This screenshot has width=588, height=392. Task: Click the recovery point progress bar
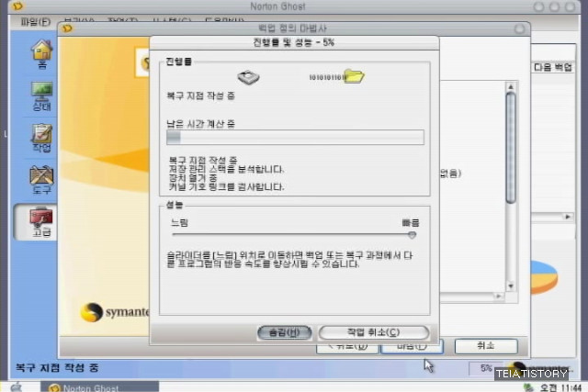295,138
